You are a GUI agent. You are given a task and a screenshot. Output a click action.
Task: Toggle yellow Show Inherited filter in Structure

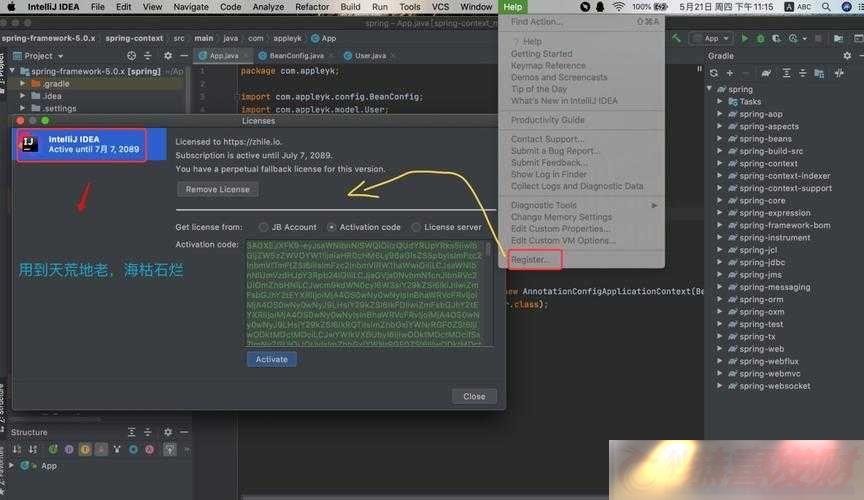(x=85, y=450)
